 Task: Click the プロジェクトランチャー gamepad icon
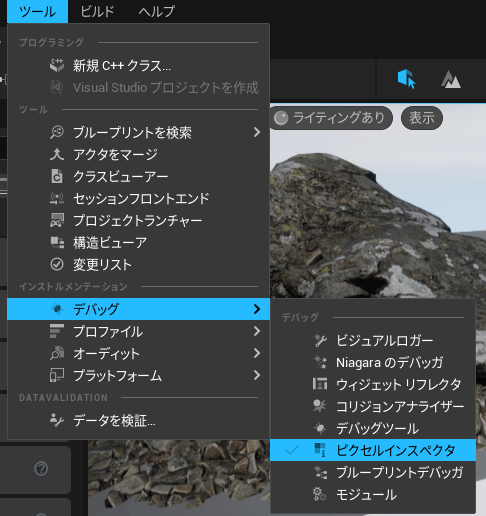click(57, 220)
